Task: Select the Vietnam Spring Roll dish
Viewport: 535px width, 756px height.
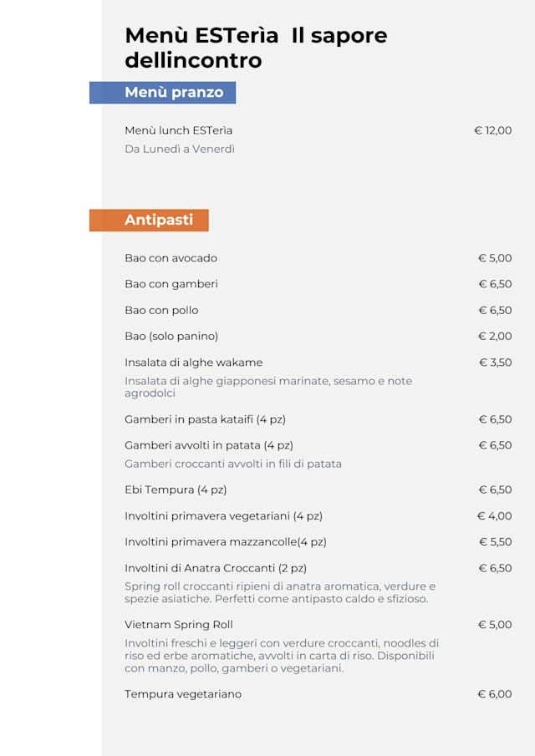Action: click(179, 625)
